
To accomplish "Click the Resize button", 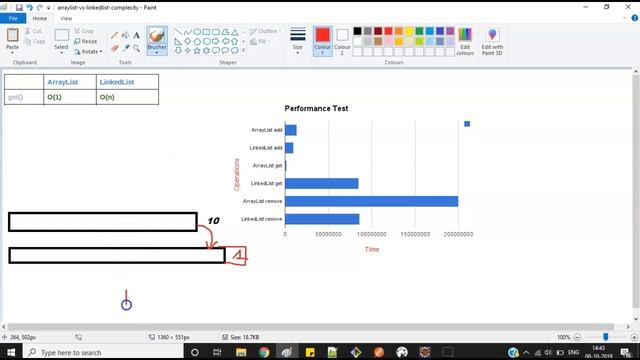I will pos(86,41).
